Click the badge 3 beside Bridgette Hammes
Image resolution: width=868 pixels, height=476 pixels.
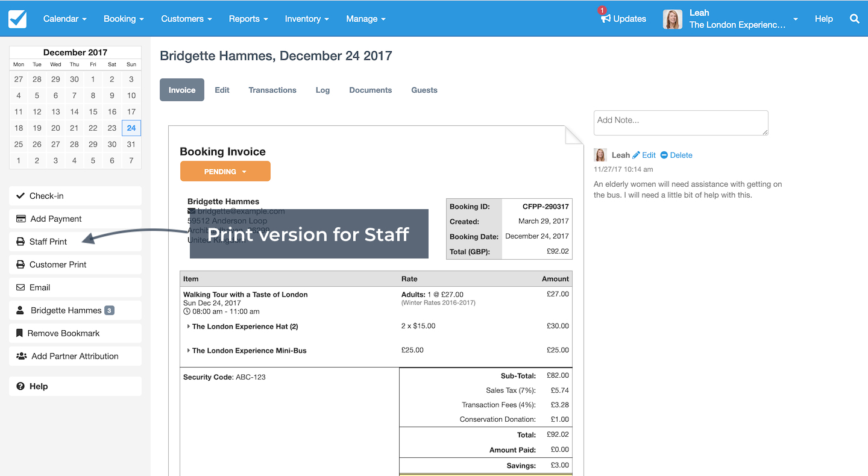[x=109, y=310]
